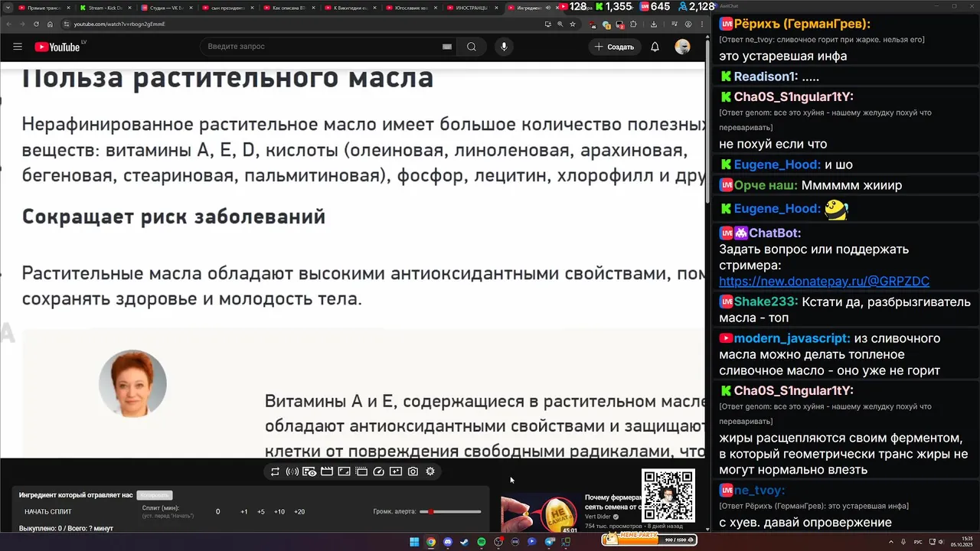Image resolution: width=980 pixels, height=551 pixels.
Task: Click the sparkle filters icon in player toolbar
Action: point(396,471)
